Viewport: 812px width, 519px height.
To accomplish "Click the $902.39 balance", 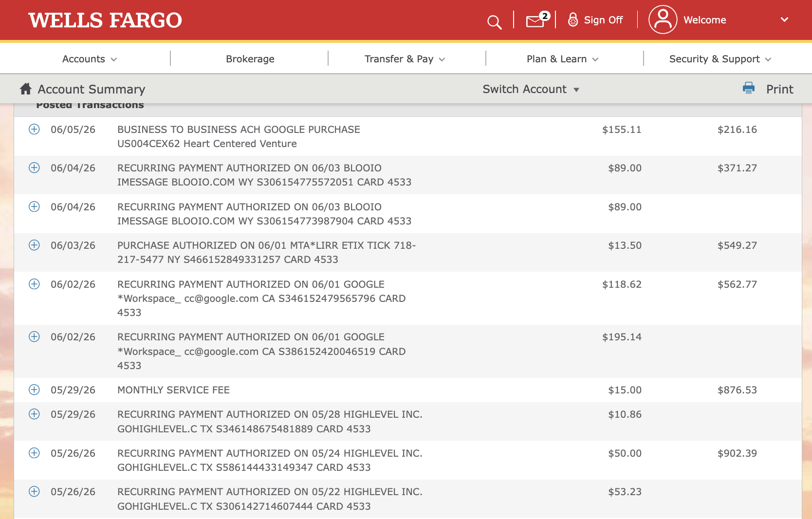I will [737, 453].
